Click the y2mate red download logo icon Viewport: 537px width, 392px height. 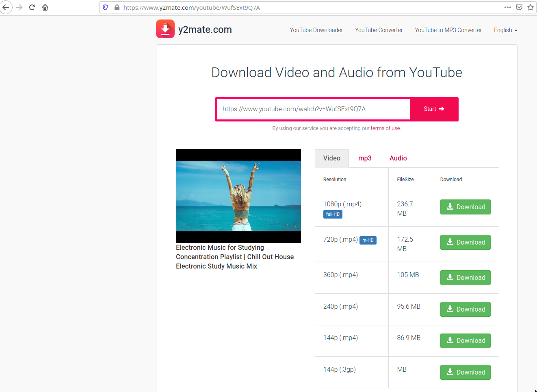click(165, 29)
